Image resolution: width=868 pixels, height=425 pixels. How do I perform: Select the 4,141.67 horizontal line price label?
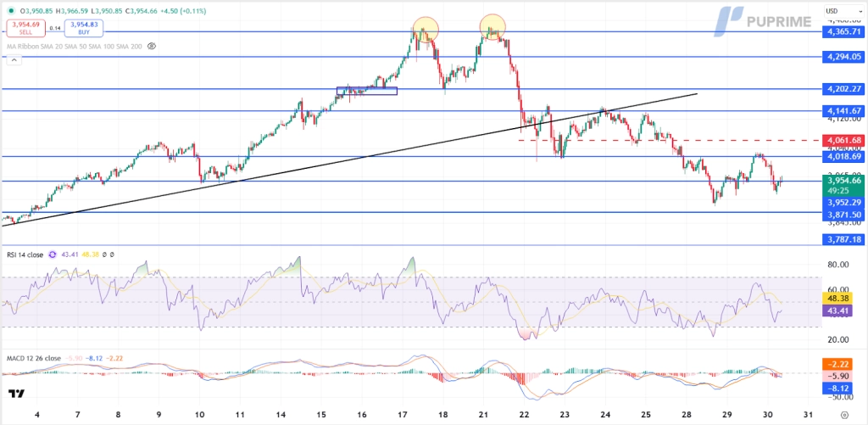[842, 110]
